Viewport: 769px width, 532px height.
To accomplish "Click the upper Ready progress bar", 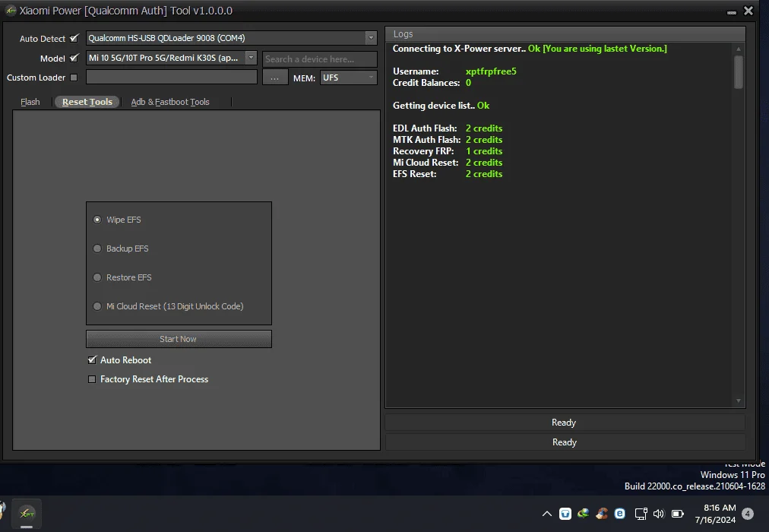I will click(565, 422).
